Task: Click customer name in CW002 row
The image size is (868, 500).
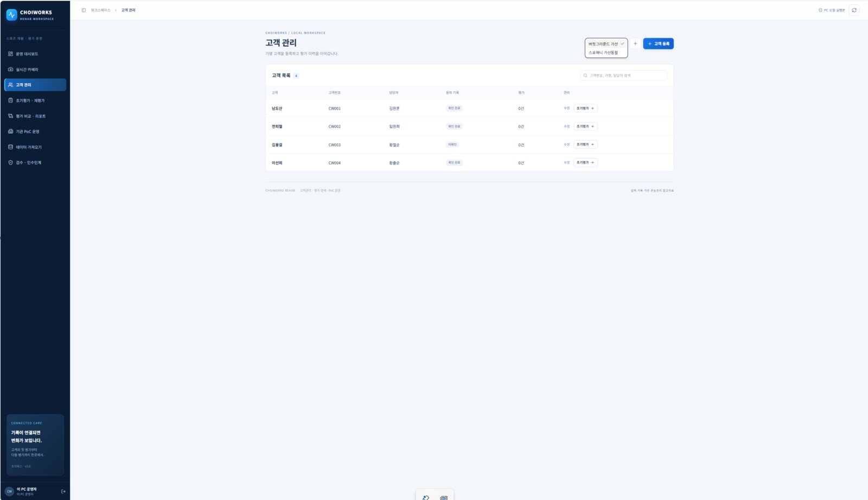Action: [277, 126]
